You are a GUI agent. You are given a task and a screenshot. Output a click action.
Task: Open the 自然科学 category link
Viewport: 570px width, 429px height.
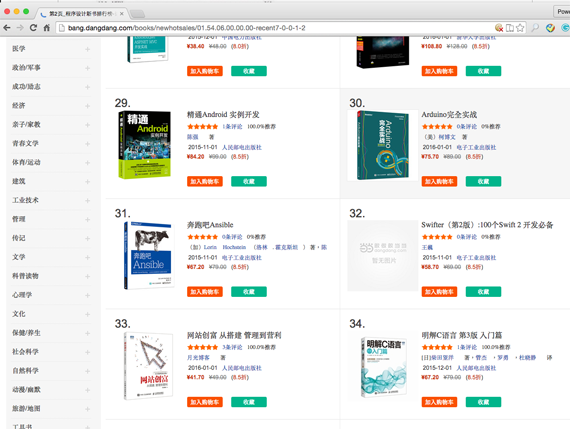[x=25, y=370]
